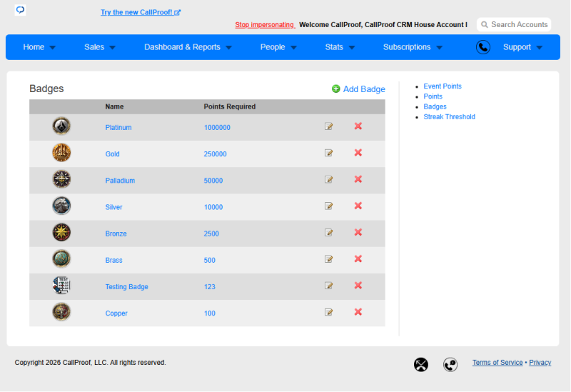
Task: Click the crossed tools icon in footer
Action: [421, 364]
